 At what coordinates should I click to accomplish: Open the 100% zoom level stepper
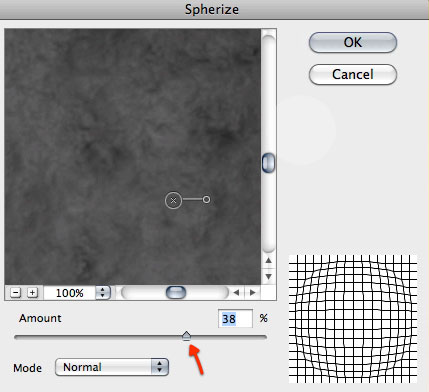click(x=103, y=293)
